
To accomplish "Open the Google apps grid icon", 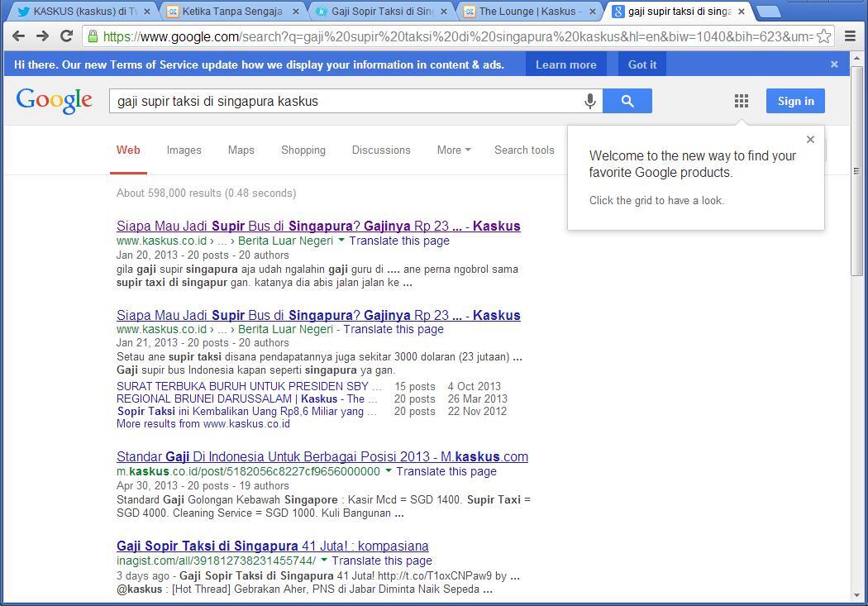I will pos(742,101).
